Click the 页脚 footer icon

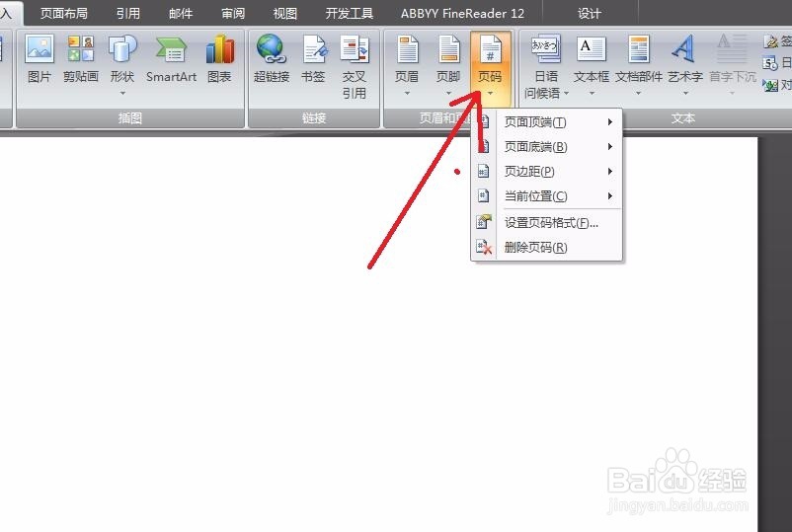[x=448, y=49]
